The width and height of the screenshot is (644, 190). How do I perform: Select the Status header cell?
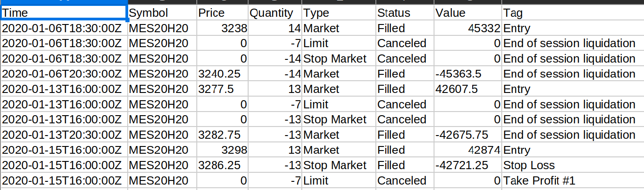point(404,13)
